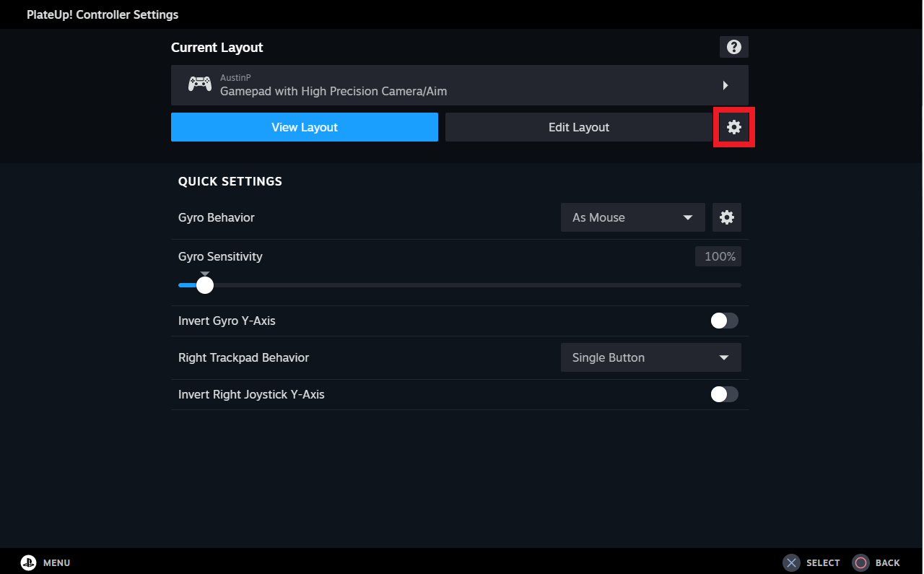The image size is (924, 574).
Task: Click the PlayStation Menu icon
Action: pos(28,562)
